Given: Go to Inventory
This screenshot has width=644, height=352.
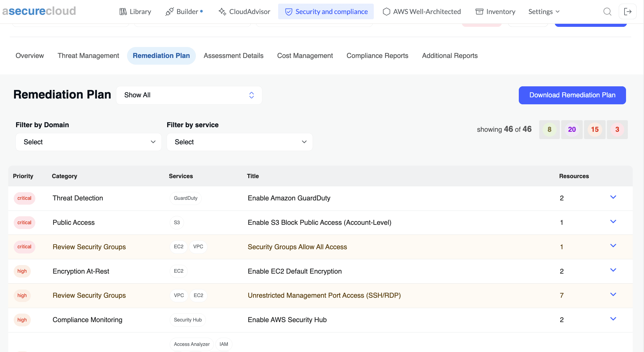Looking at the screenshot, I should click(495, 12).
